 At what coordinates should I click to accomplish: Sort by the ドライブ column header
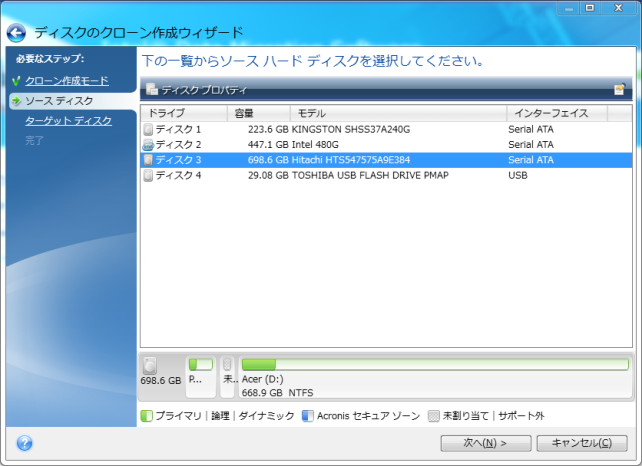click(x=184, y=113)
